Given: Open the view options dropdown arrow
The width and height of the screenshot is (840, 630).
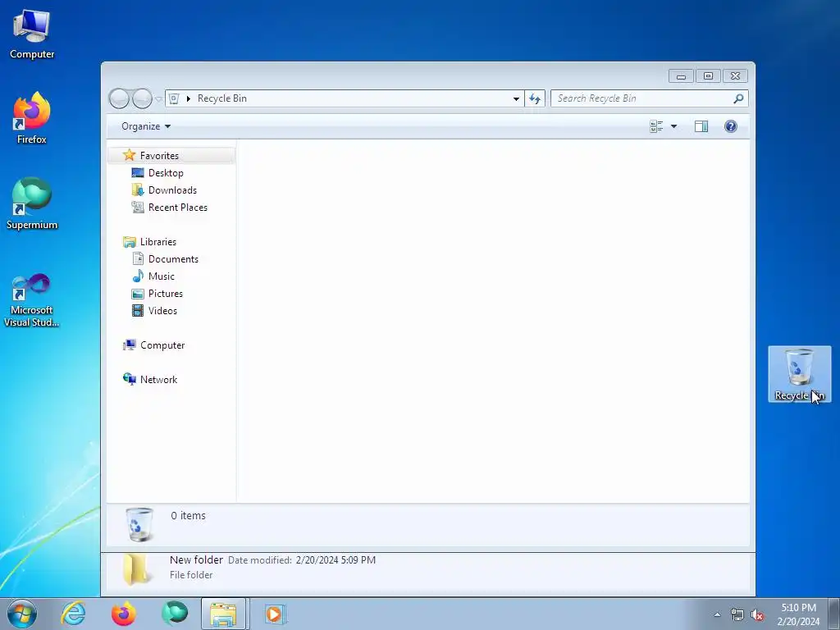Looking at the screenshot, I should (674, 126).
